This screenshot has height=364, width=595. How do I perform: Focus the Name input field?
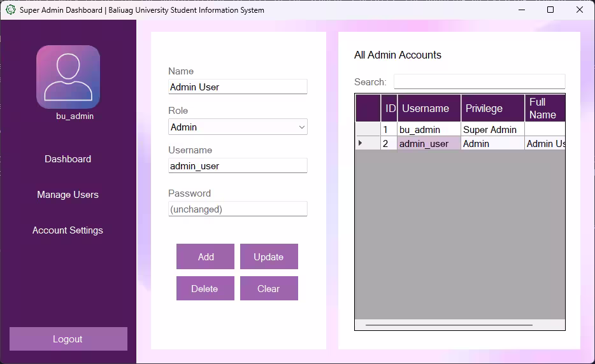click(x=238, y=87)
